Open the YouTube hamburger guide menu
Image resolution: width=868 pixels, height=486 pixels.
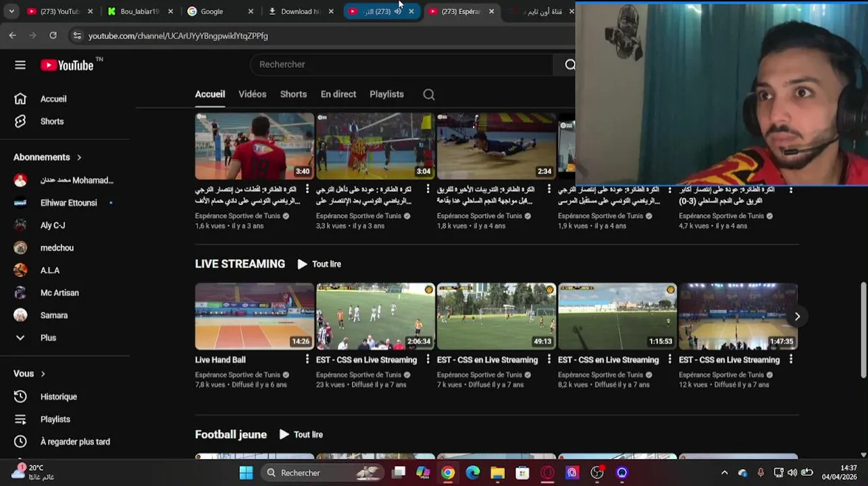20,65
